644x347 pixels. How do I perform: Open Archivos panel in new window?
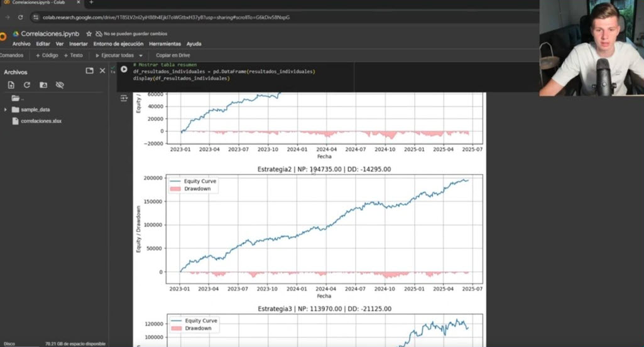[89, 71]
